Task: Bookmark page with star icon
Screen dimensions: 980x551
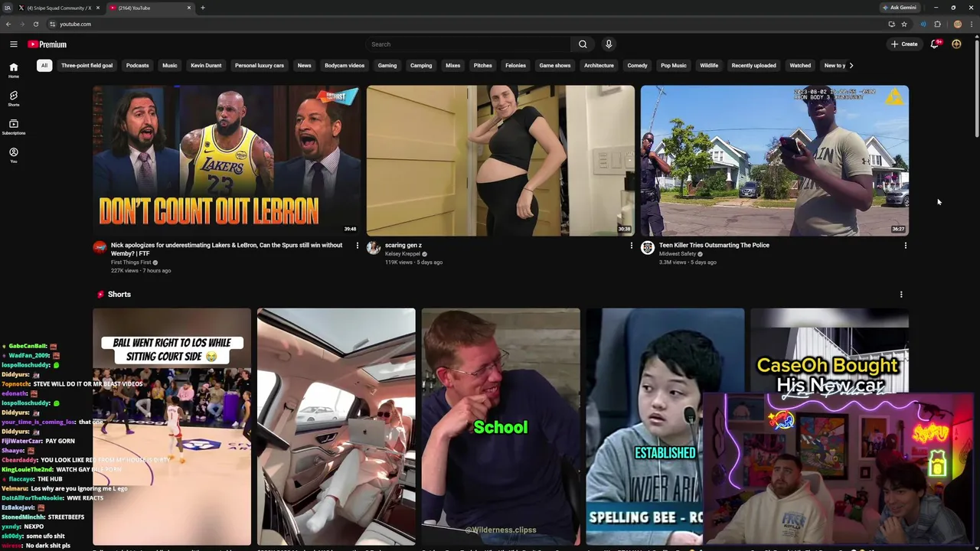Action: coord(904,24)
